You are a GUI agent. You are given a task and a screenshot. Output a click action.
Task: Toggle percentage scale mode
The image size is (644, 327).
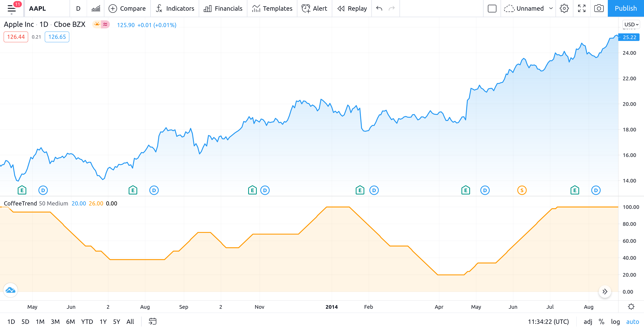(x=601, y=322)
